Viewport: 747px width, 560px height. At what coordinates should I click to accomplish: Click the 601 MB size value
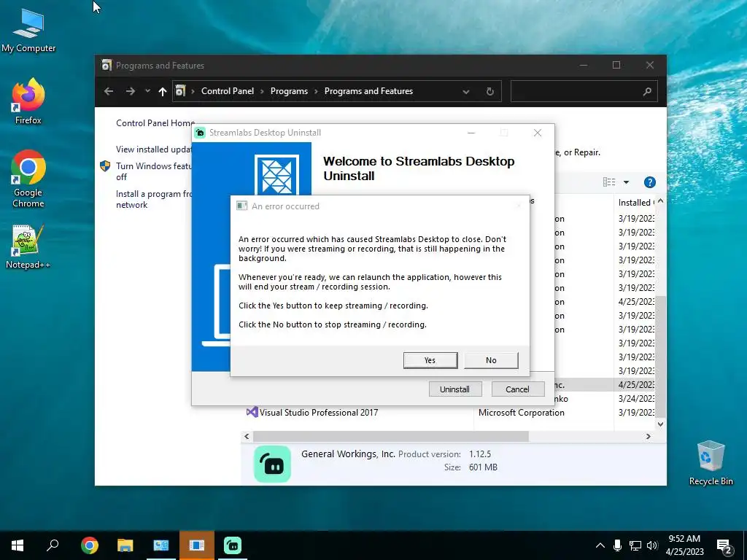click(x=483, y=467)
